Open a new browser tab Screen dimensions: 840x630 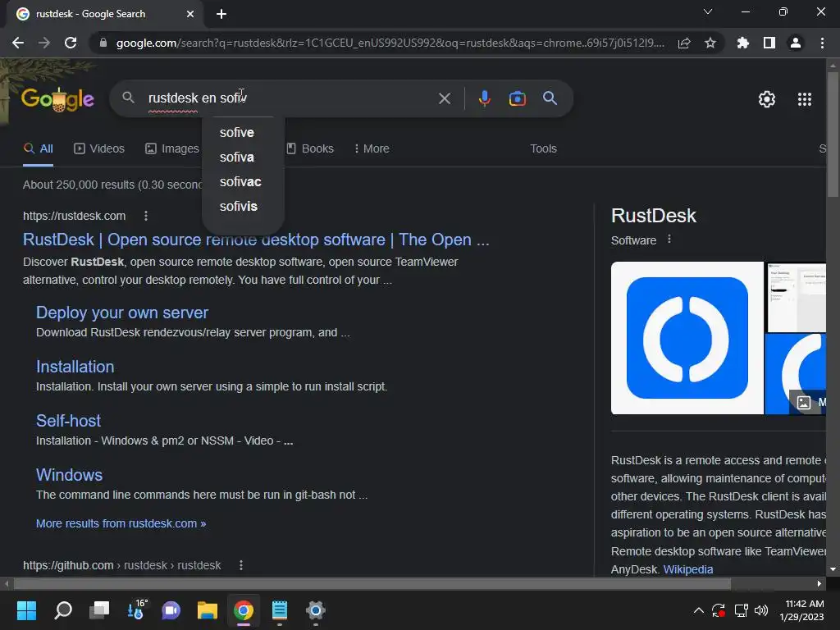click(x=221, y=14)
